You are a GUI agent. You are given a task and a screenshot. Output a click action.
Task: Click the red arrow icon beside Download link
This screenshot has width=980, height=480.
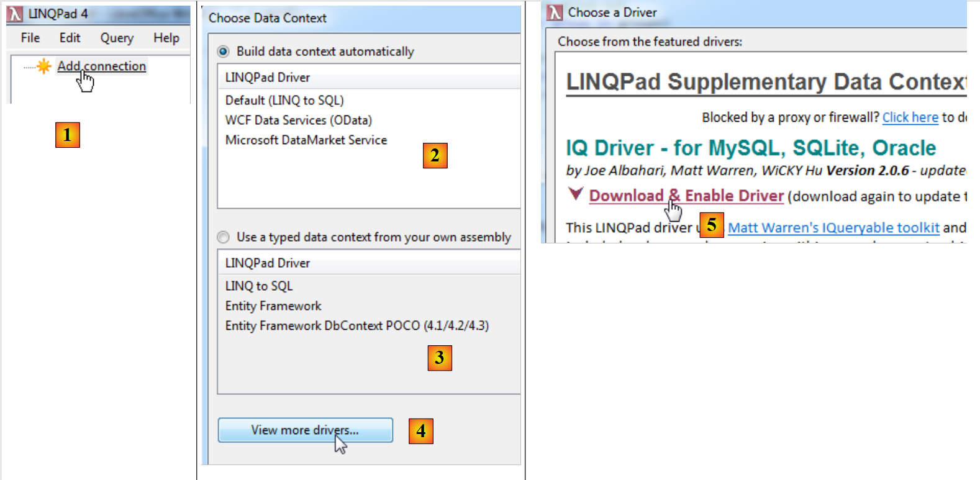576,194
